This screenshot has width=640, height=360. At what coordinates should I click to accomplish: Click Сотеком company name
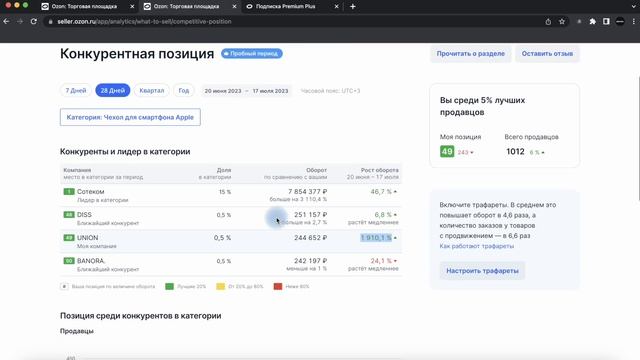91,191
